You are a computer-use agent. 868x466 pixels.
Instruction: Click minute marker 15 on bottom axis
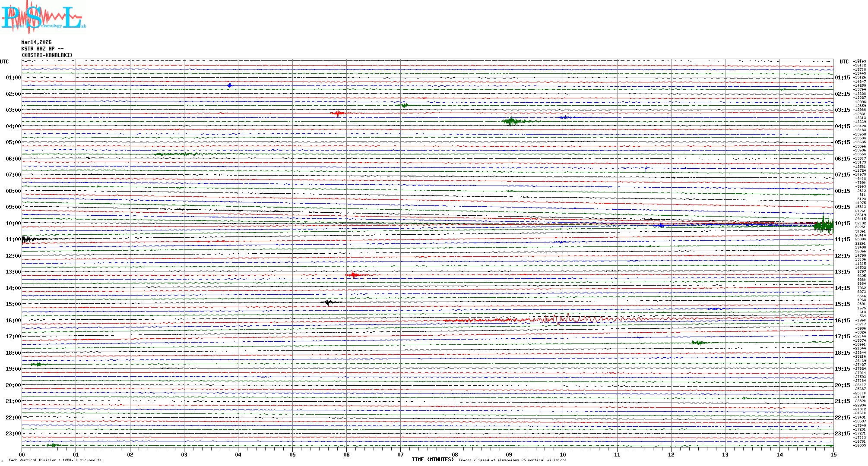(x=833, y=454)
